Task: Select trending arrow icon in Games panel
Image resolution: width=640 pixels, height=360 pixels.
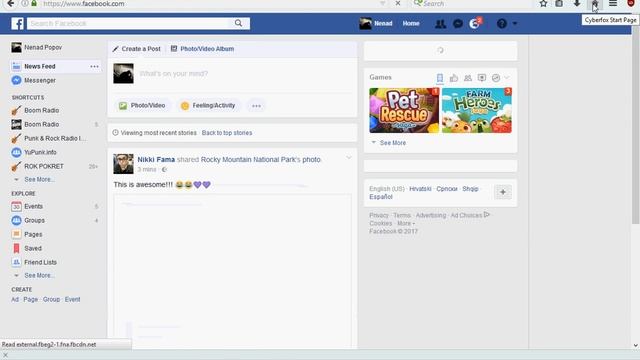Action: [x=496, y=78]
